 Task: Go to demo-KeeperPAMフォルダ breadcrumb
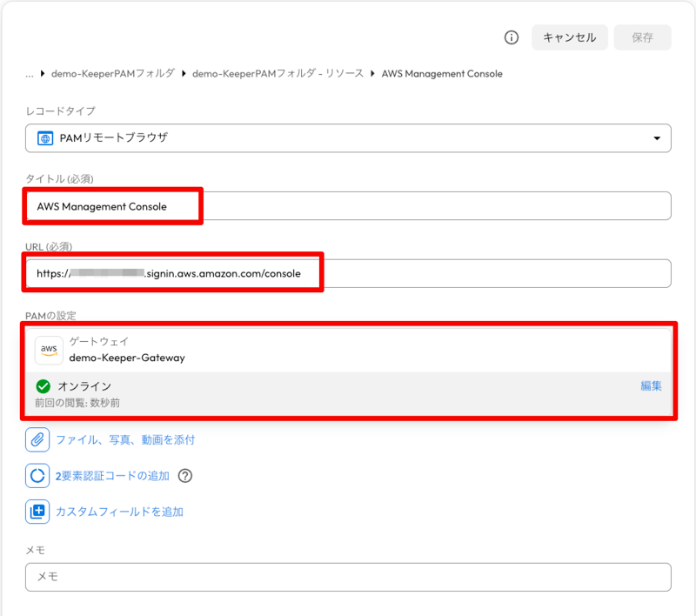point(113,74)
